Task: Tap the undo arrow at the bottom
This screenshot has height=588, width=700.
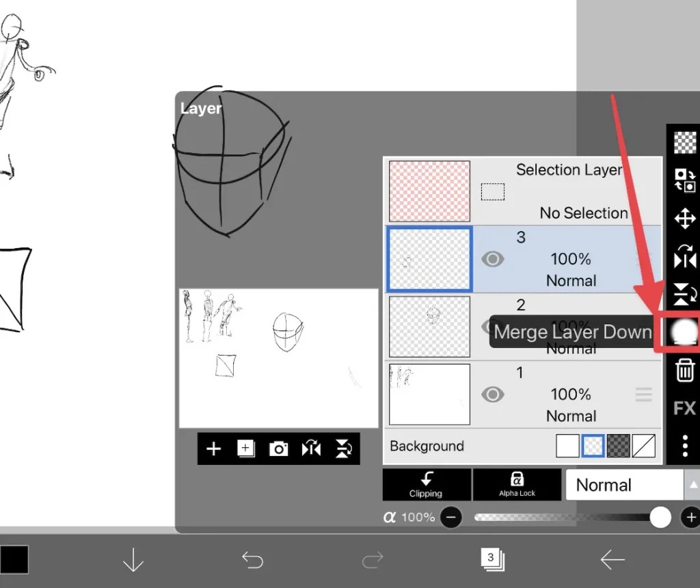Action: tap(252, 559)
